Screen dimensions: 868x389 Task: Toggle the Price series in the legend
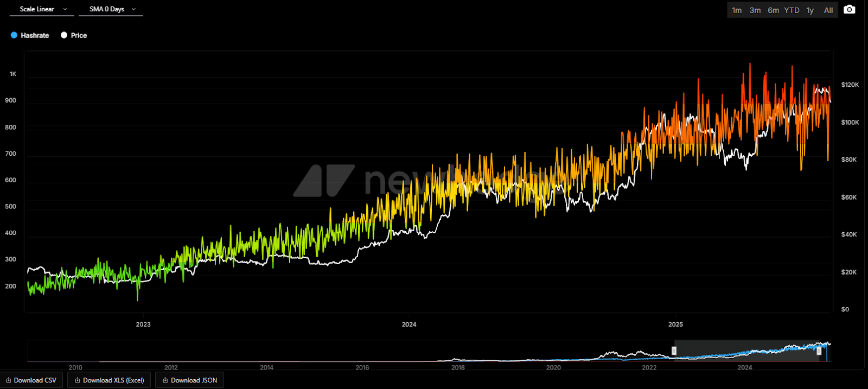[74, 35]
